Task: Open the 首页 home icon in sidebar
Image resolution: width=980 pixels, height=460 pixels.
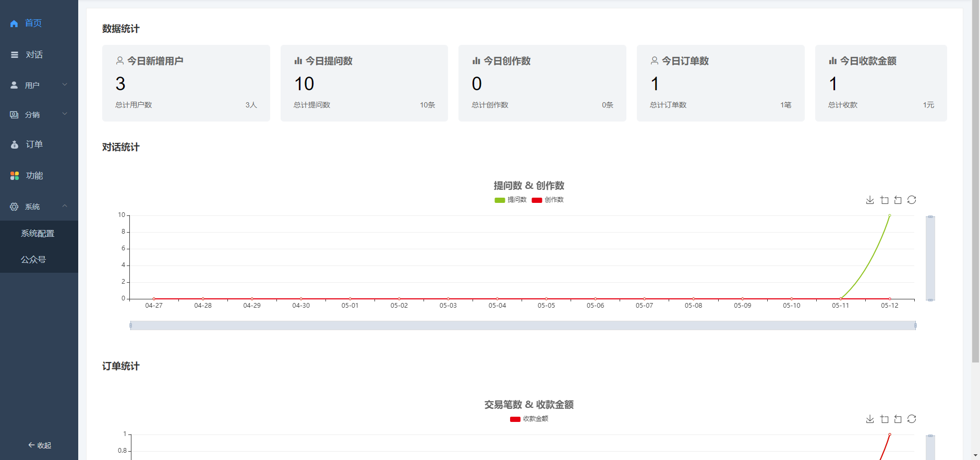Action: (x=14, y=23)
